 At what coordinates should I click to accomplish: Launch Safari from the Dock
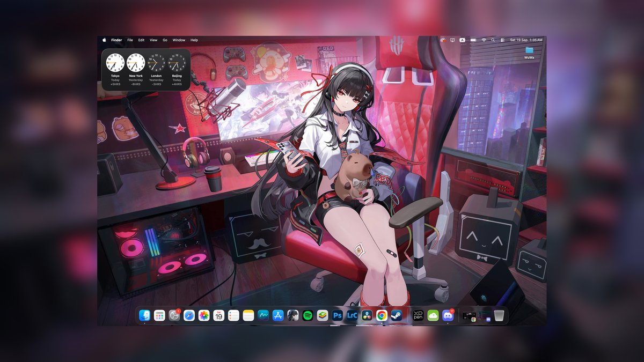click(x=189, y=315)
